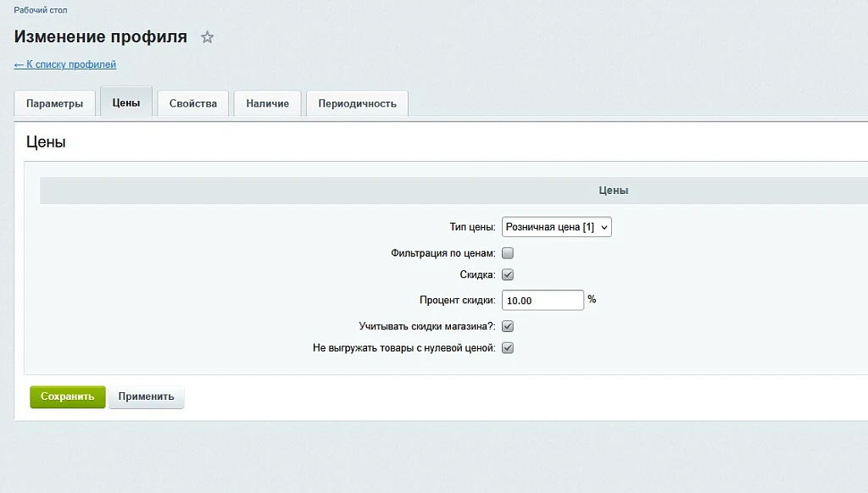The image size is (868, 493).
Task: Click the gray 'Цены' section header bar
Action: [454, 191]
